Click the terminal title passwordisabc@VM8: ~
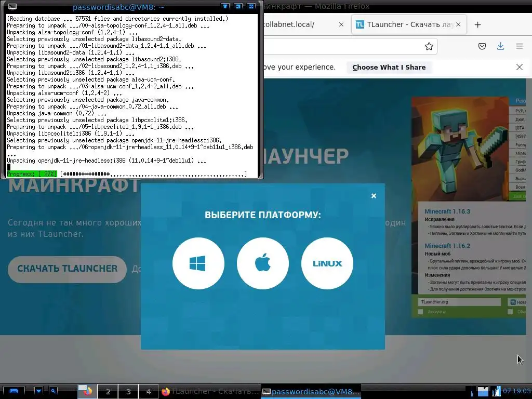Viewport: 532px width, 399px height. click(x=118, y=7)
